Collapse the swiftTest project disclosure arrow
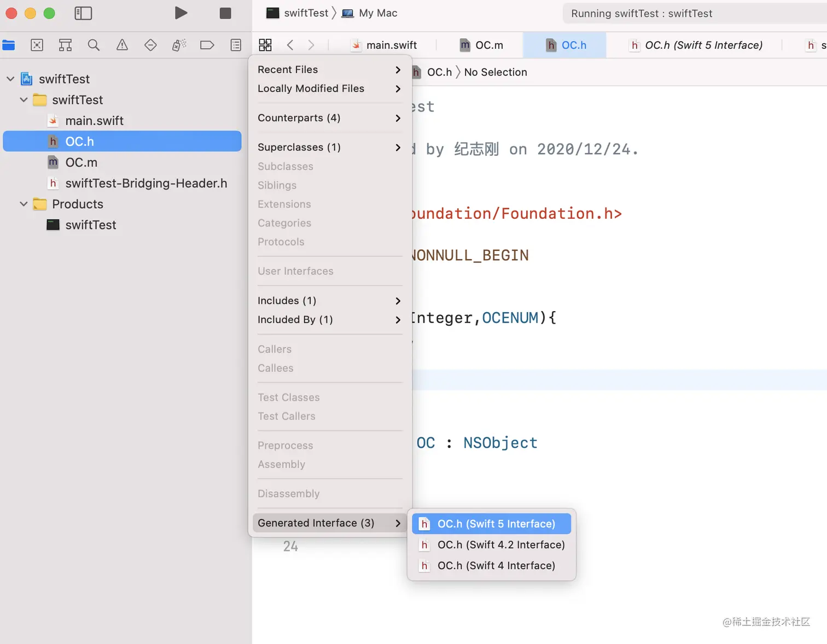The height and width of the screenshot is (644, 827). [x=10, y=79]
